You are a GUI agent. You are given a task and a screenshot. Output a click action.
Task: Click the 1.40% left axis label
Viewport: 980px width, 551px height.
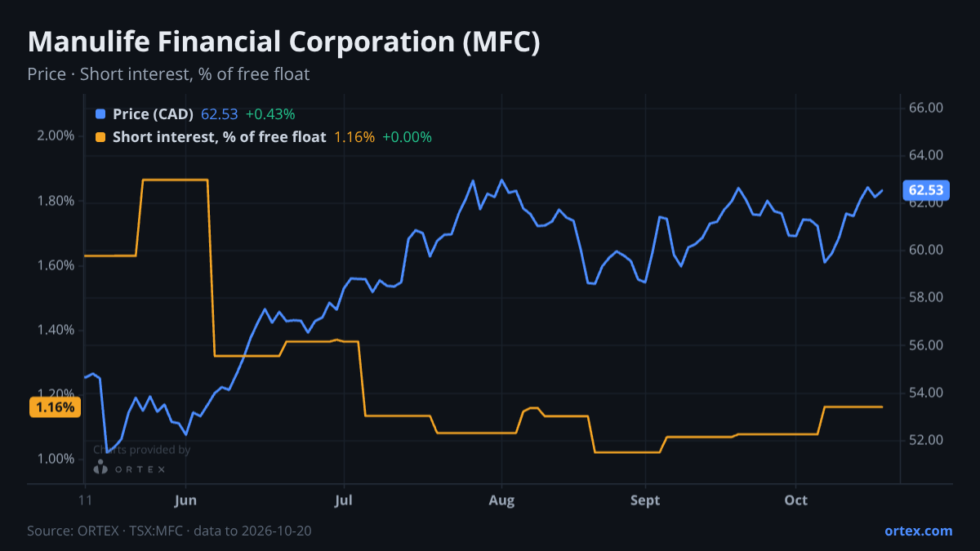point(56,330)
